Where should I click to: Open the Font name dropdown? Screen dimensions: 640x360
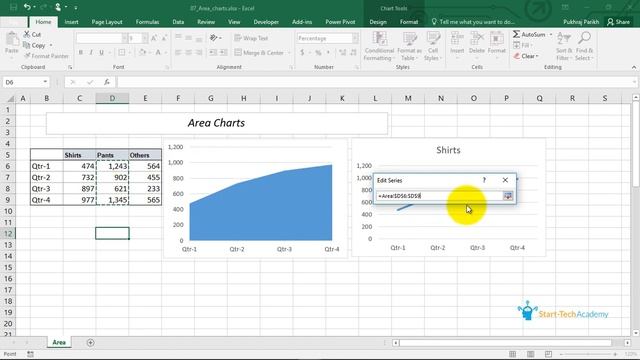[124, 38]
